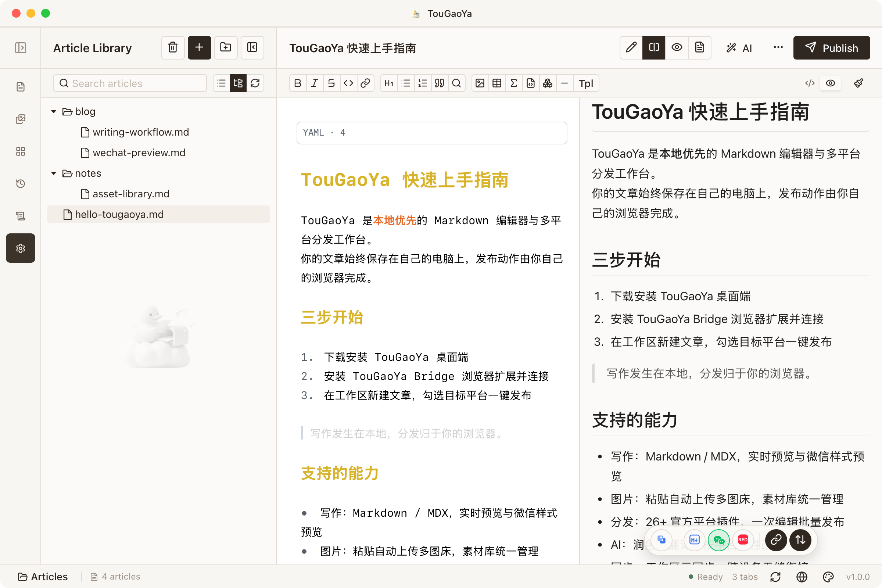The image size is (882, 588).
Task: Insert image using the toolbar image icon
Action: [480, 83]
